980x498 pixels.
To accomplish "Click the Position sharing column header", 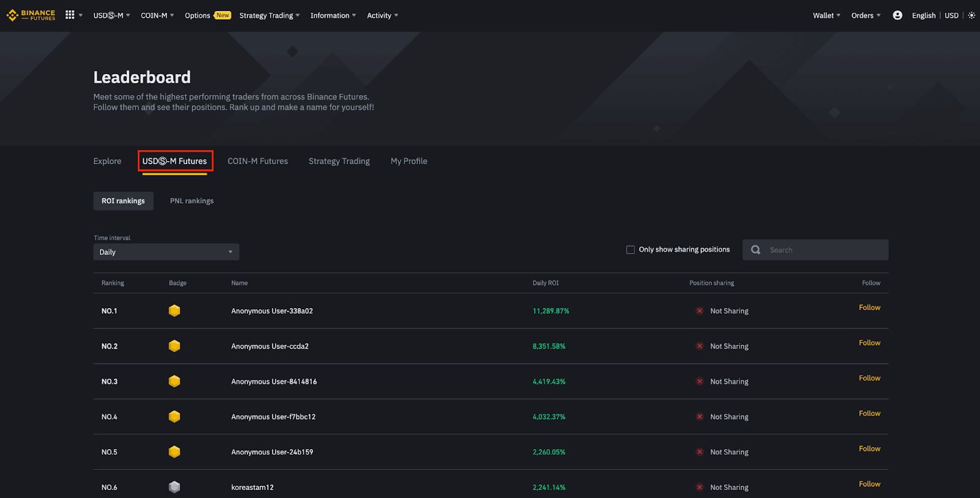I will pos(712,283).
